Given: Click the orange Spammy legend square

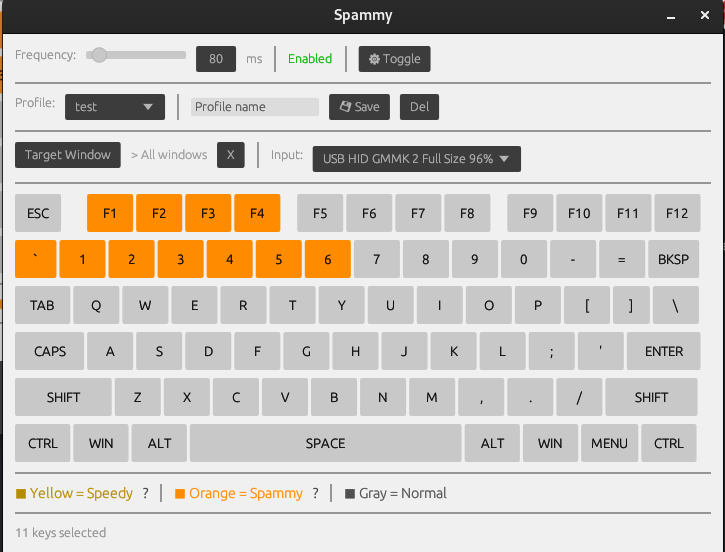Looking at the screenshot, I should click(180, 494).
